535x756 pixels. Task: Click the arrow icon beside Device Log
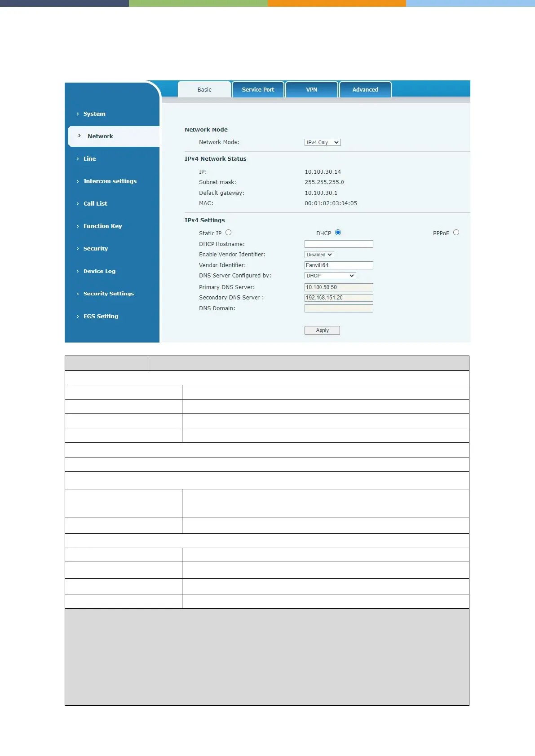78,271
